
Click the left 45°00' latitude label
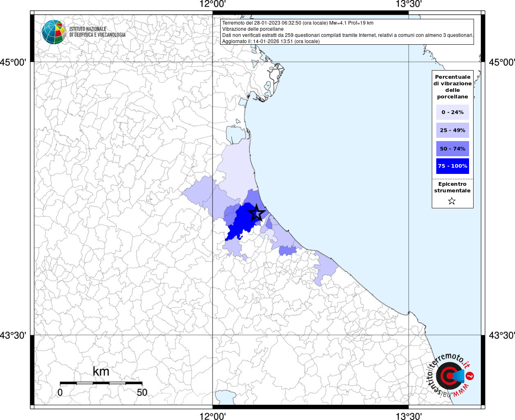pos(13,62)
